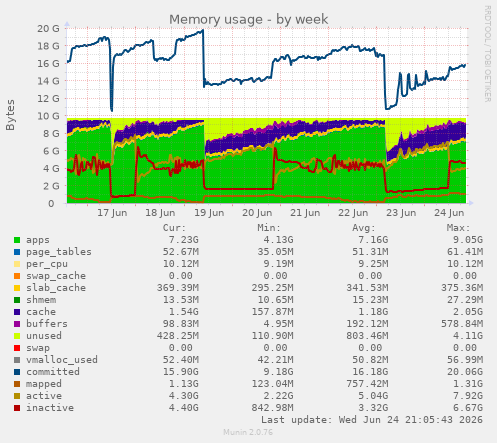Click the 'shmem' legend label
This screenshot has width=497, height=443.
click(x=41, y=300)
